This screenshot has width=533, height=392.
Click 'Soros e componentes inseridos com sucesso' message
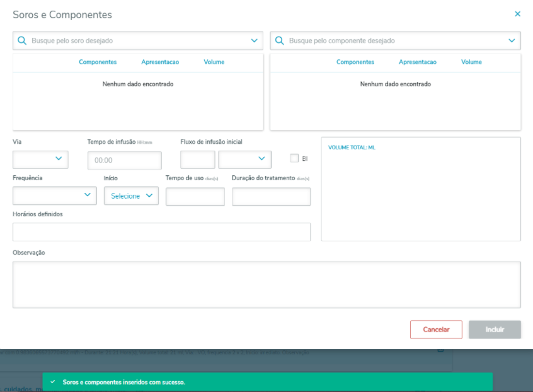(x=123, y=382)
